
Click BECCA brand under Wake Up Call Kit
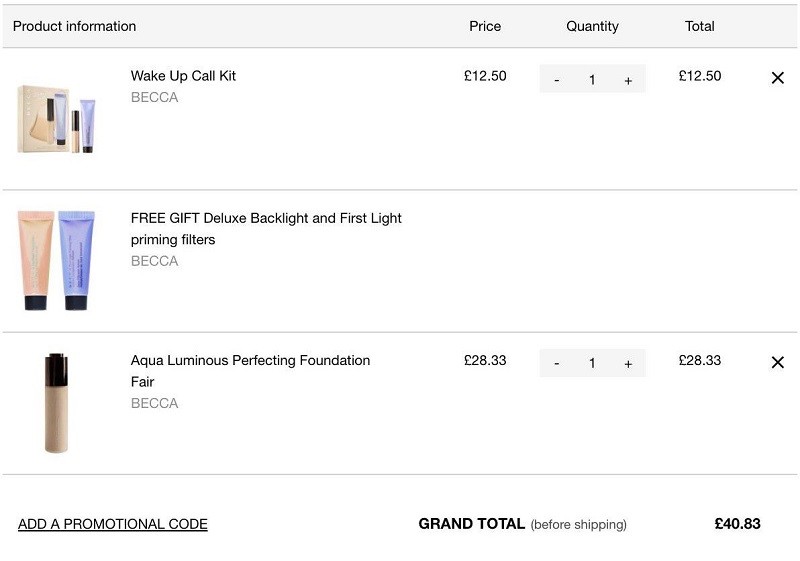(x=155, y=97)
